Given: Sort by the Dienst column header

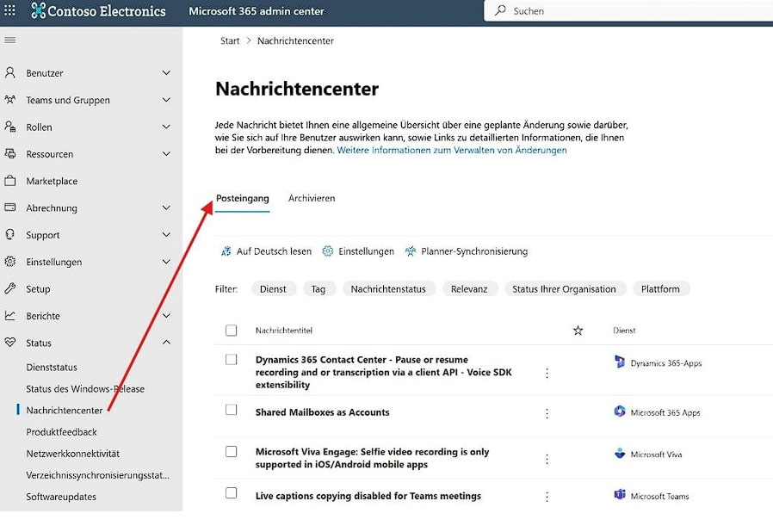Looking at the screenshot, I should pos(624,331).
